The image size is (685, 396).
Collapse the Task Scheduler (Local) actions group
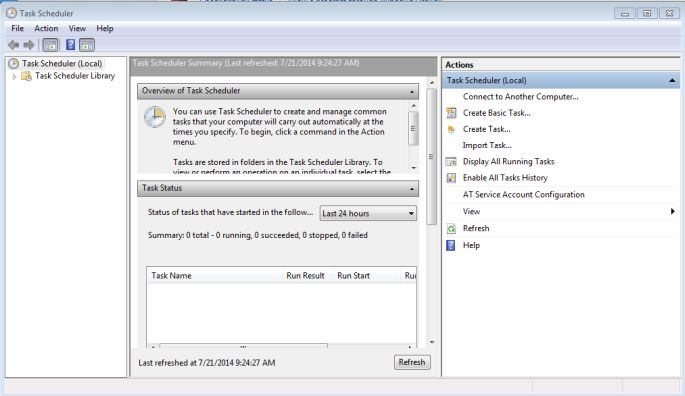(x=672, y=80)
